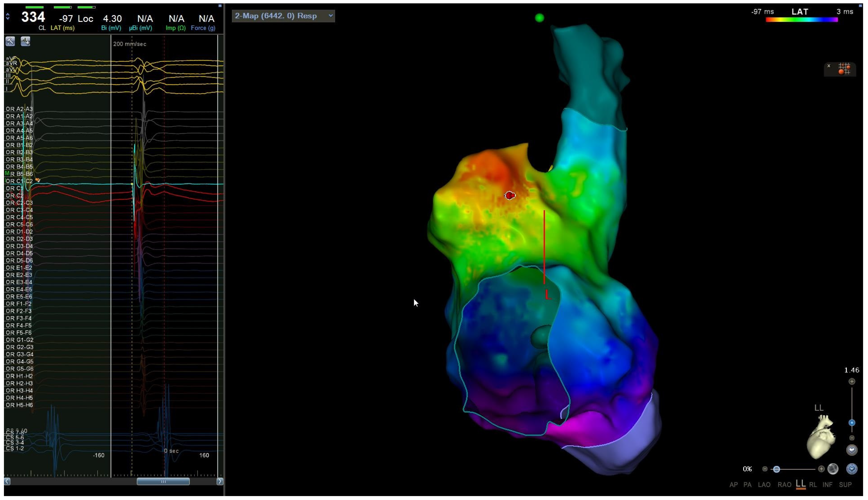This screenshot has width=868, height=500.
Task: Switch to RAO view
Action: (x=784, y=485)
